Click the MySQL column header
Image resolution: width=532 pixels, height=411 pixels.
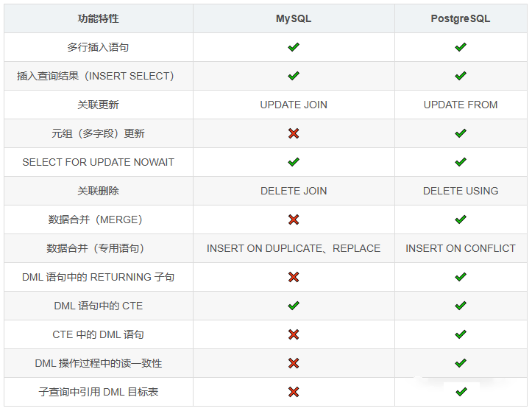click(x=294, y=18)
